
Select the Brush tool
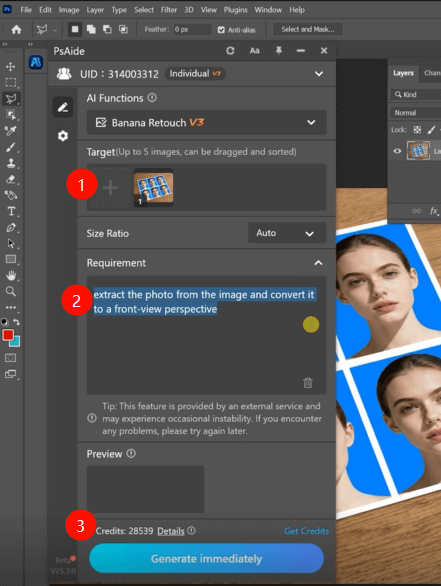tap(10, 147)
